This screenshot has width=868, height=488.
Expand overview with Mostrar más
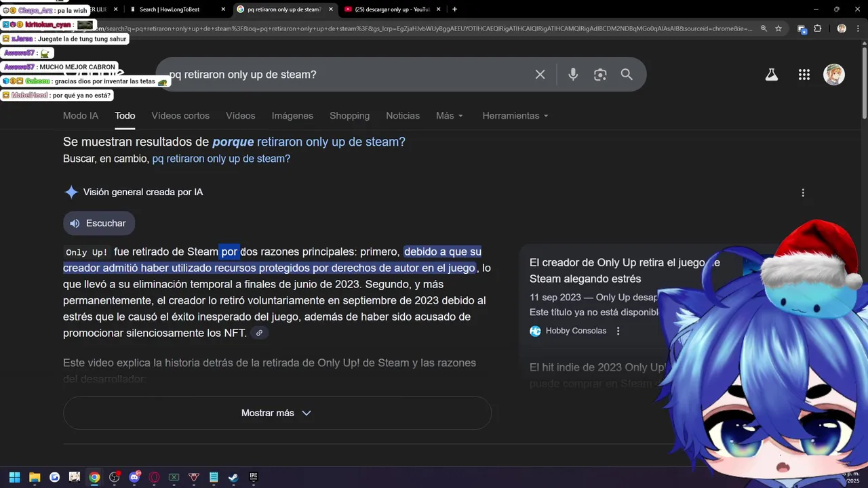tap(277, 413)
